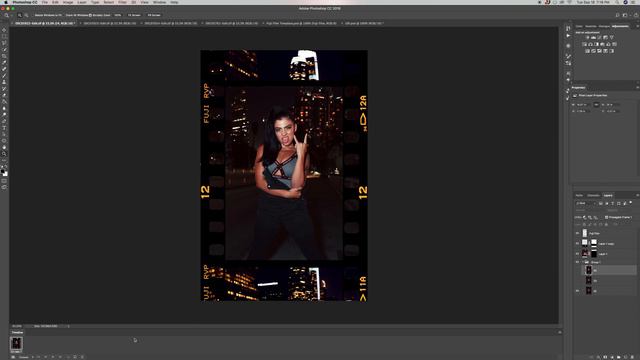Switch to the Paths tab
Image resolution: width=640 pixels, height=360 pixels.
click(579, 196)
